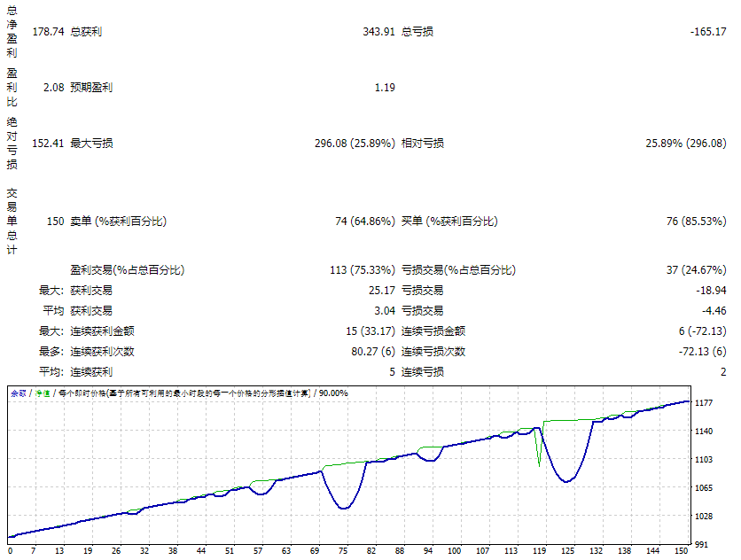
Task: Select the 预期盈利 label
Action: [x=91, y=88]
